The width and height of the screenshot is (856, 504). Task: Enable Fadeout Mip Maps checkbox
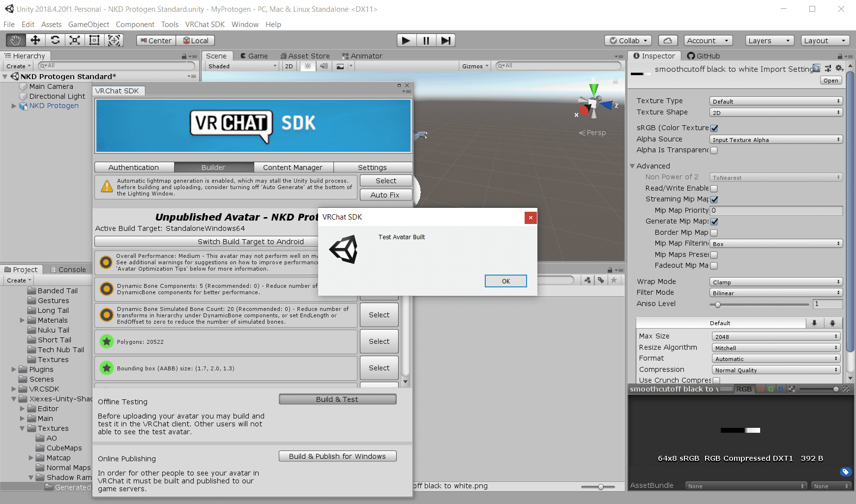(x=714, y=266)
